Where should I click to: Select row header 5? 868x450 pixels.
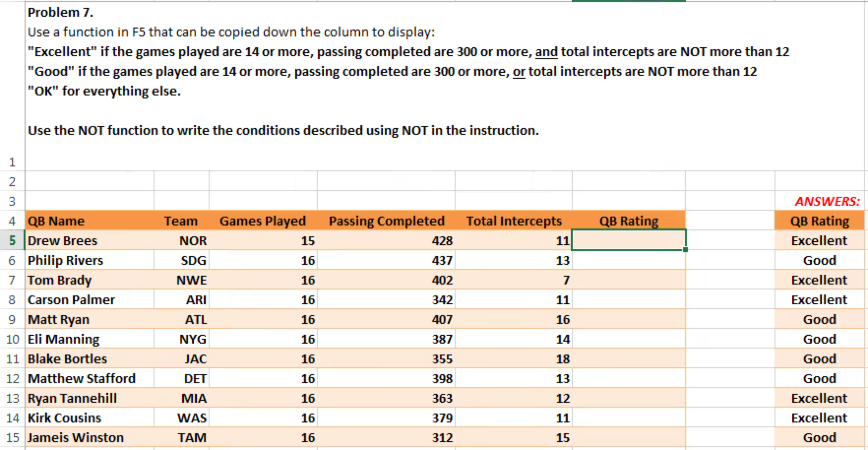point(12,240)
